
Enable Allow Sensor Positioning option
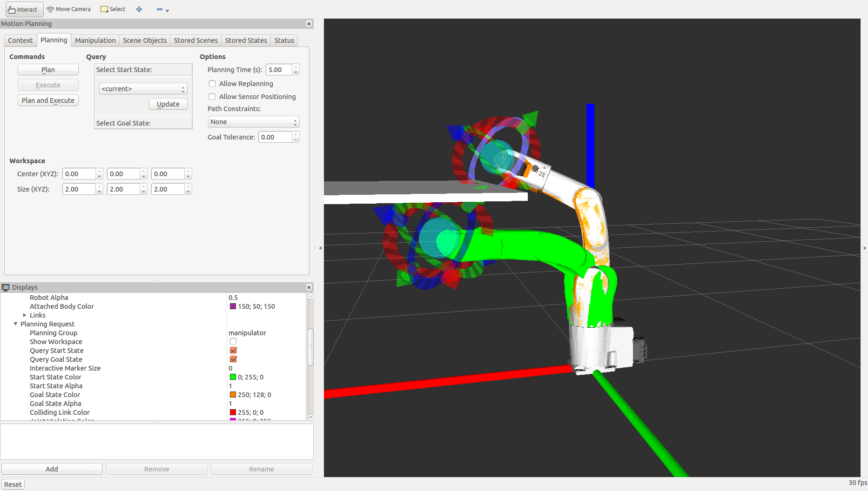tap(212, 97)
